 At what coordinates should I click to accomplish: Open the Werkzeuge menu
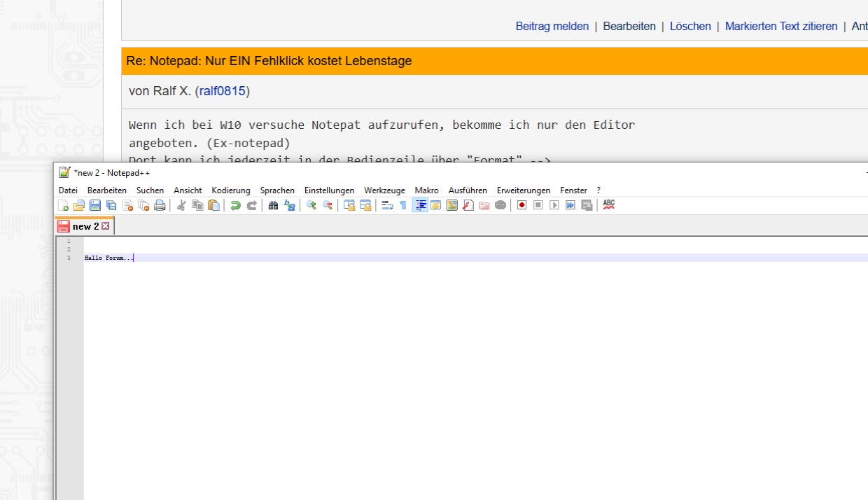[x=384, y=190]
